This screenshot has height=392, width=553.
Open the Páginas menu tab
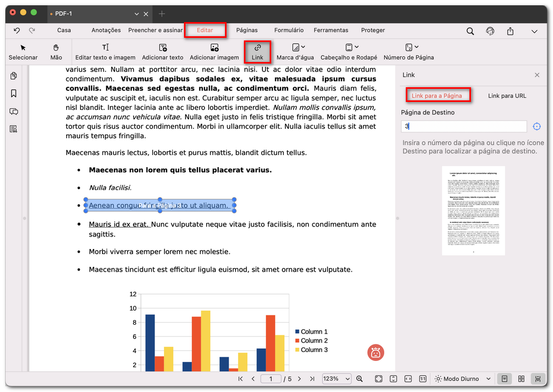pyautogui.click(x=247, y=30)
